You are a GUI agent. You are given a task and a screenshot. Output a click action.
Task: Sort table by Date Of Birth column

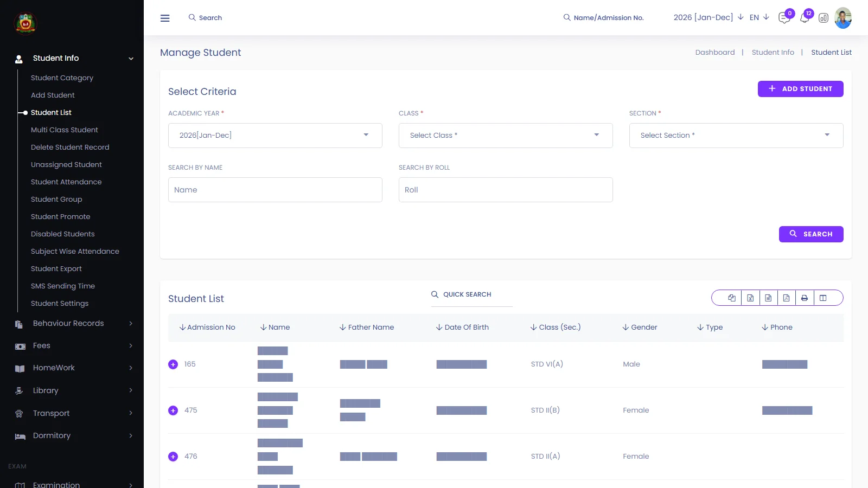tap(462, 328)
